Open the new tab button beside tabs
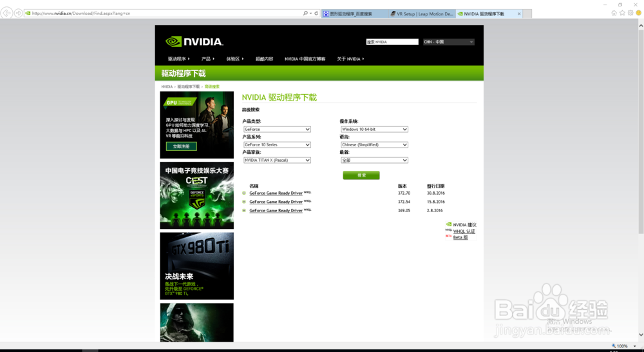 pyautogui.click(x=527, y=14)
